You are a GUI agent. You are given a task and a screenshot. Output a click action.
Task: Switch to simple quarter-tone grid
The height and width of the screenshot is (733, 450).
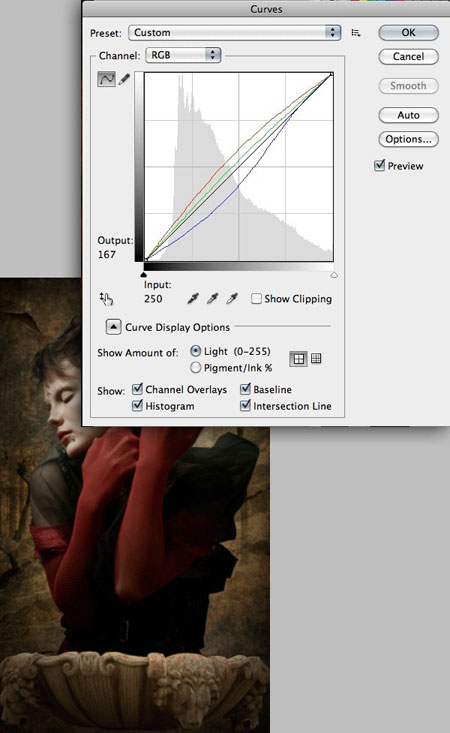pyautogui.click(x=298, y=359)
